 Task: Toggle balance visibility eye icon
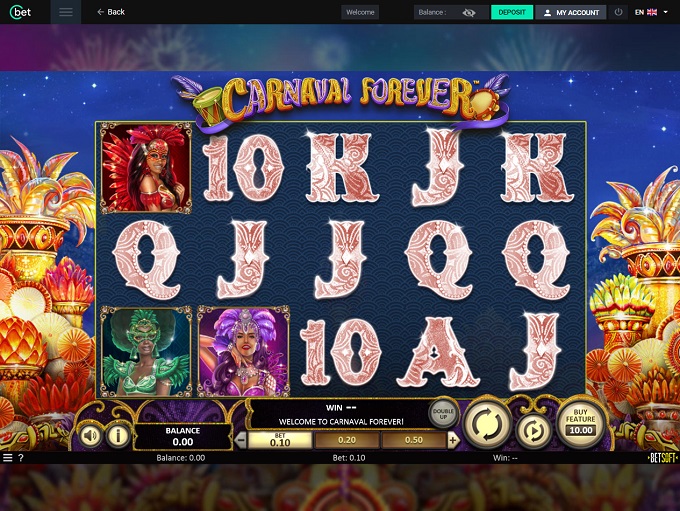click(x=468, y=13)
